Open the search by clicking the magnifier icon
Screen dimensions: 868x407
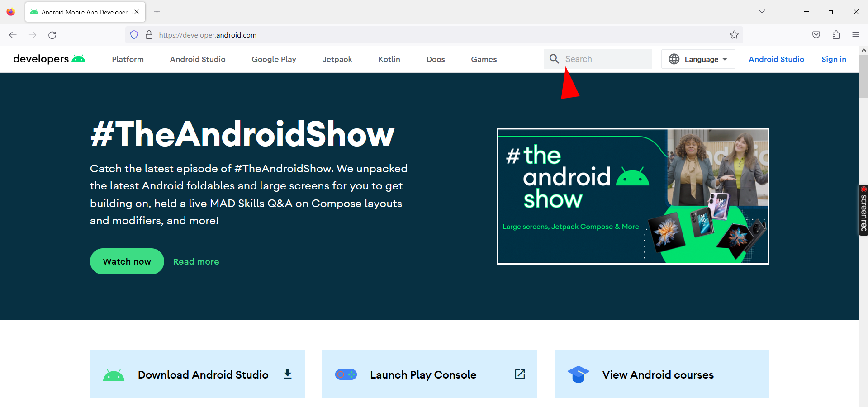[x=554, y=59]
